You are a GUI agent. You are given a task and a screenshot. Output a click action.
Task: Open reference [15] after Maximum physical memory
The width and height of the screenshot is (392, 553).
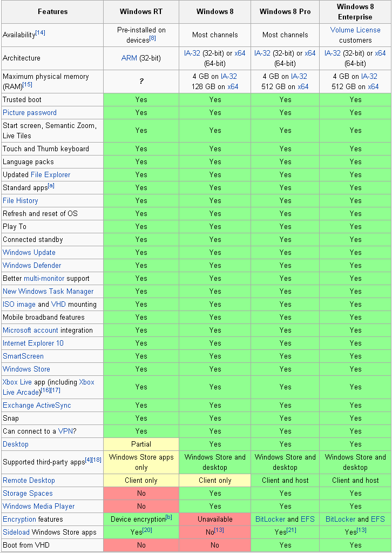pos(27,84)
